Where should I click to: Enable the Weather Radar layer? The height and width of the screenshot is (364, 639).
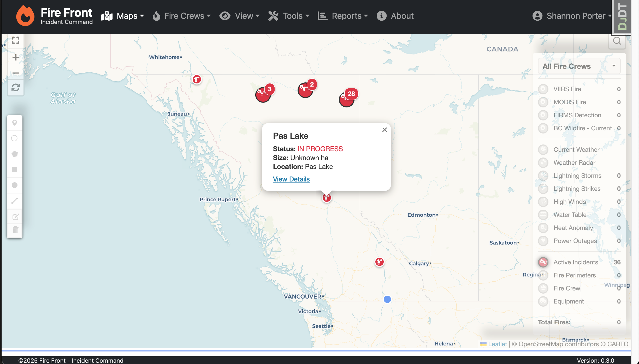tap(543, 163)
